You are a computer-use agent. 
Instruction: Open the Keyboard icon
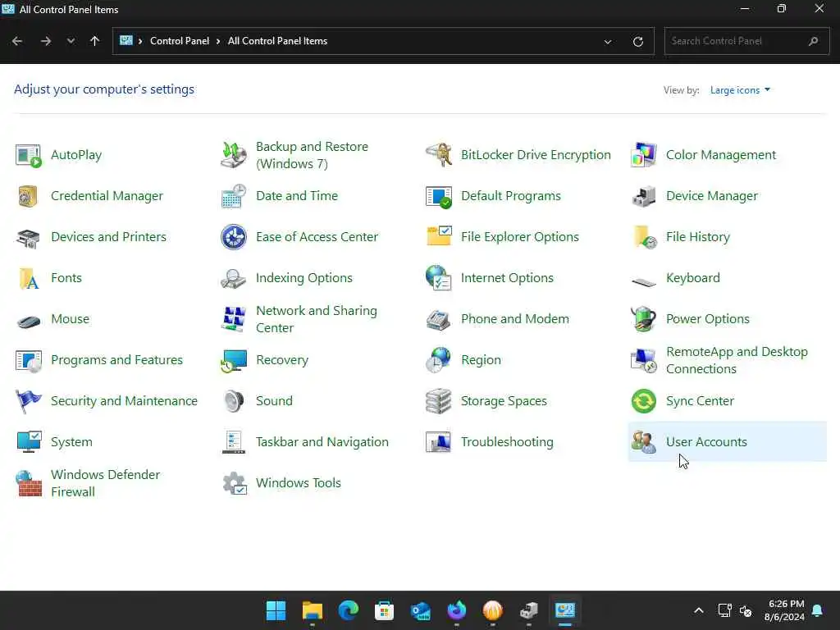coord(644,281)
